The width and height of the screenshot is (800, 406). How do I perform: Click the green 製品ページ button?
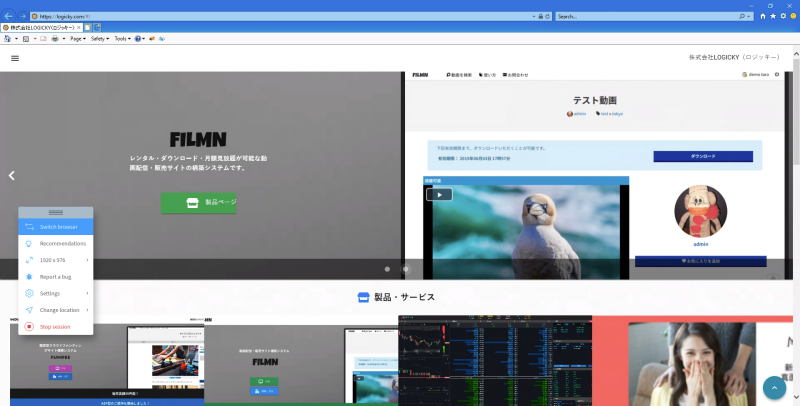tap(198, 202)
